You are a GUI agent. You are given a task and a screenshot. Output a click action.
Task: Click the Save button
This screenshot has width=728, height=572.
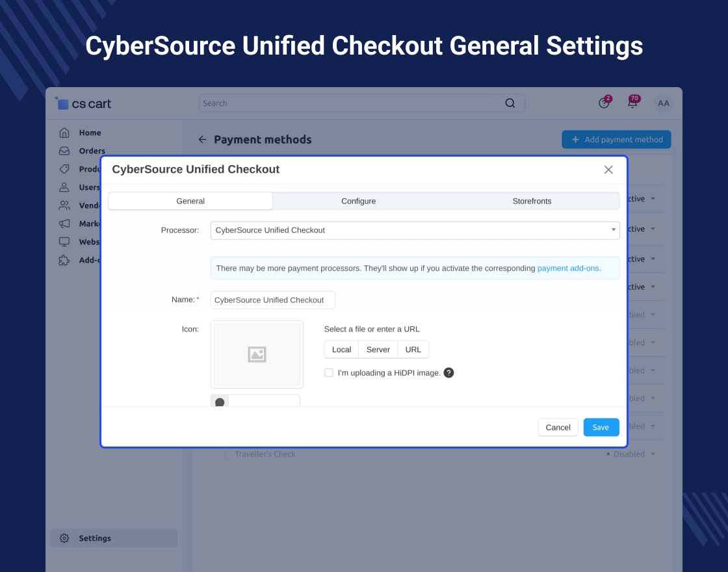(x=601, y=427)
